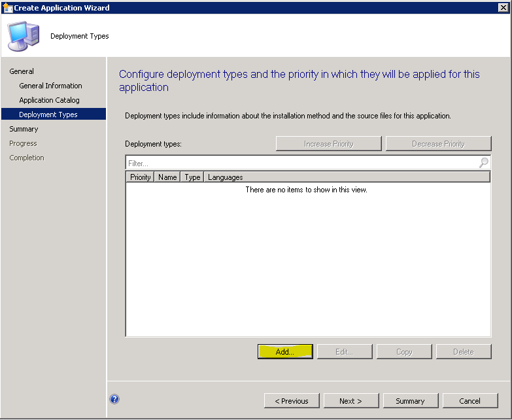Click the Delete button
This screenshot has width=512, height=420.
click(x=464, y=351)
